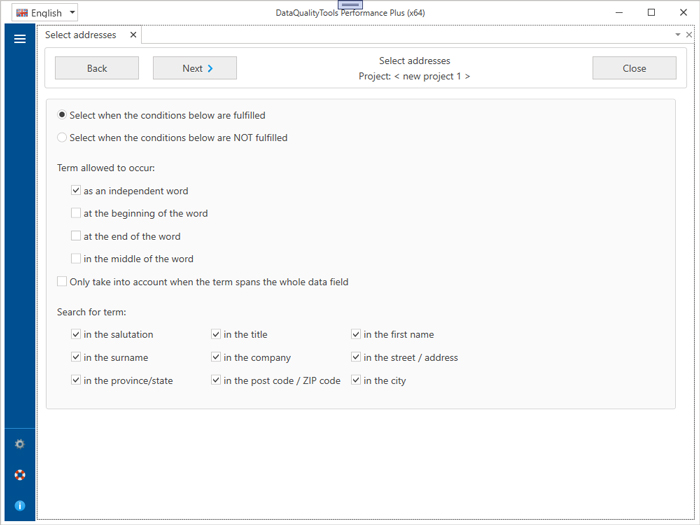Click the blue info icon
700x525 pixels.
coord(19,506)
